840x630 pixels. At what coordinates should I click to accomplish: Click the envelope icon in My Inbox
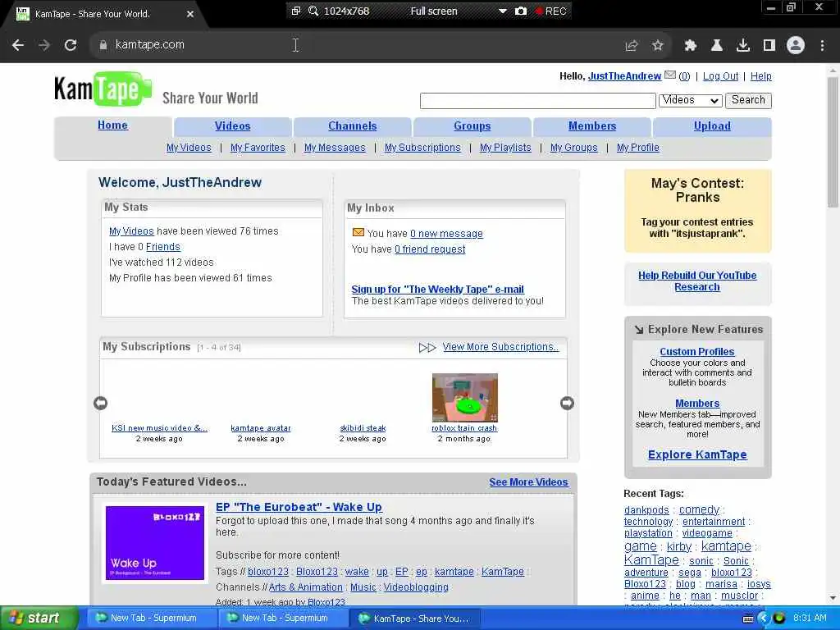point(358,232)
